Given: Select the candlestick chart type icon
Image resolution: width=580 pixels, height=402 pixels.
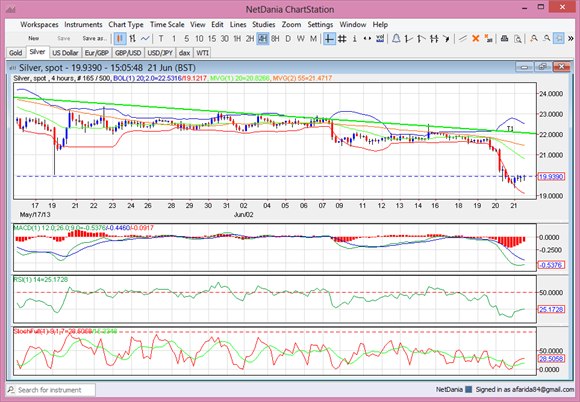Looking at the screenshot, I should (119, 38).
